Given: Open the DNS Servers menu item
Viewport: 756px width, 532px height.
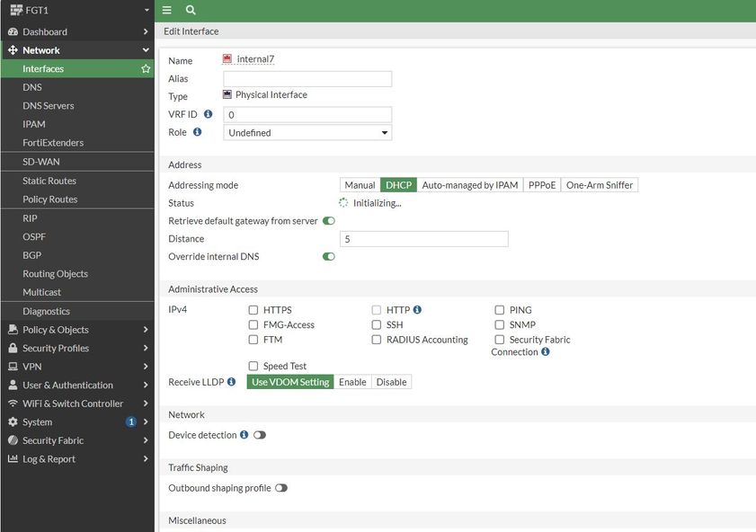Looking at the screenshot, I should pos(77,105).
